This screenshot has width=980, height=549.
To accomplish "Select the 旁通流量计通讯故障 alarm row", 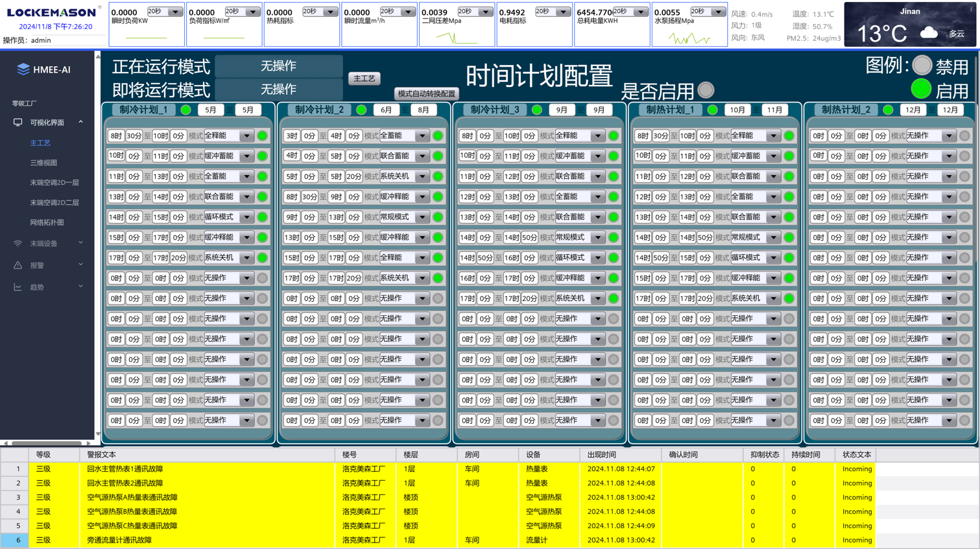I will coord(119,540).
